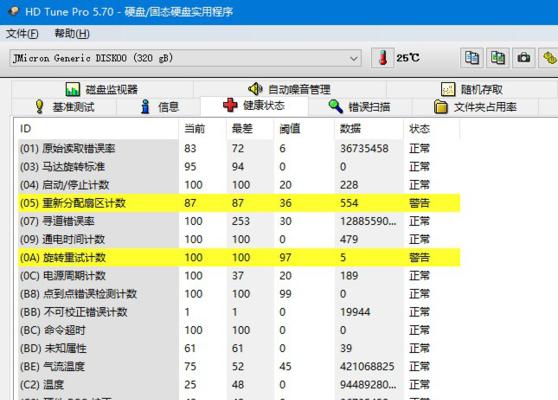This screenshot has height=400, width=558.
Task: Click the camera save screenshot icon
Action: [524, 58]
